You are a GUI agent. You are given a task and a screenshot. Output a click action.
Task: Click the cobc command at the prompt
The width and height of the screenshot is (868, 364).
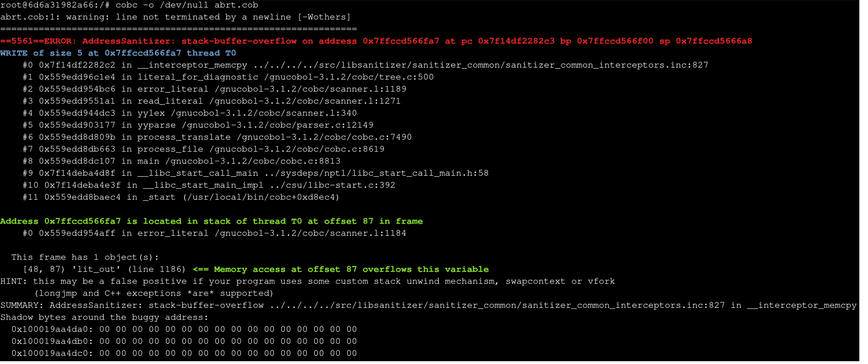pyautogui.click(x=187, y=5)
